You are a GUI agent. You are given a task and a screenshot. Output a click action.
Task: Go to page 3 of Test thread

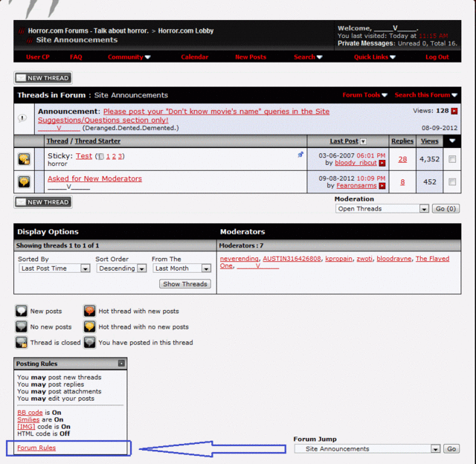(x=120, y=157)
